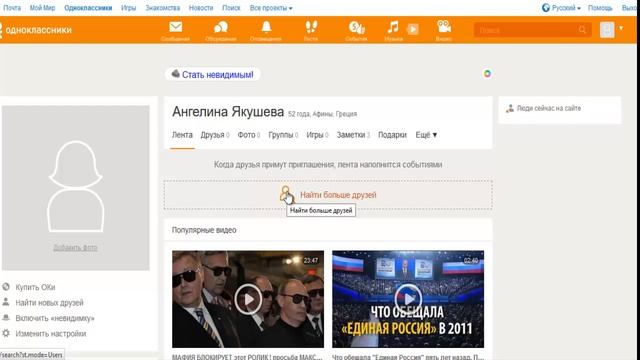Open Discussions chat bubbles icon
Screen dimensions: 640x360
pos(221,27)
